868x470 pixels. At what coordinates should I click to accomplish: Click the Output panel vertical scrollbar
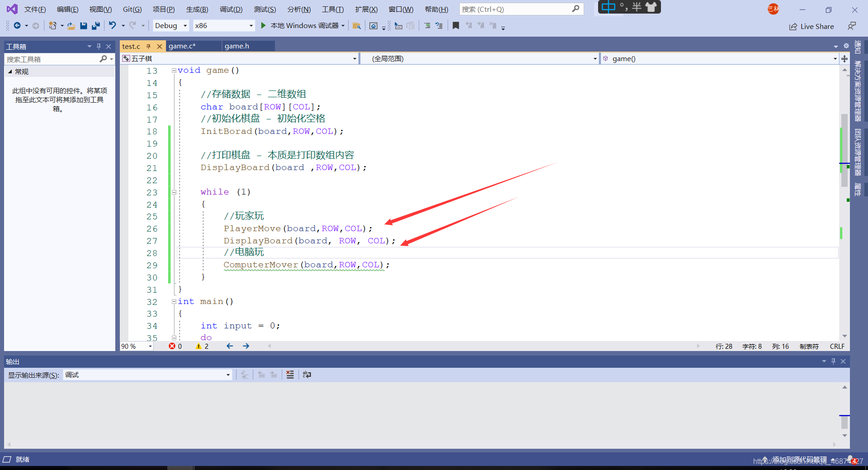coord(844,411)
